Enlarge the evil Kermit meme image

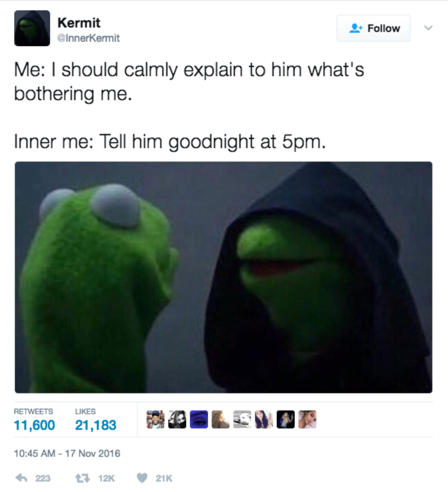tap(223, 278)
